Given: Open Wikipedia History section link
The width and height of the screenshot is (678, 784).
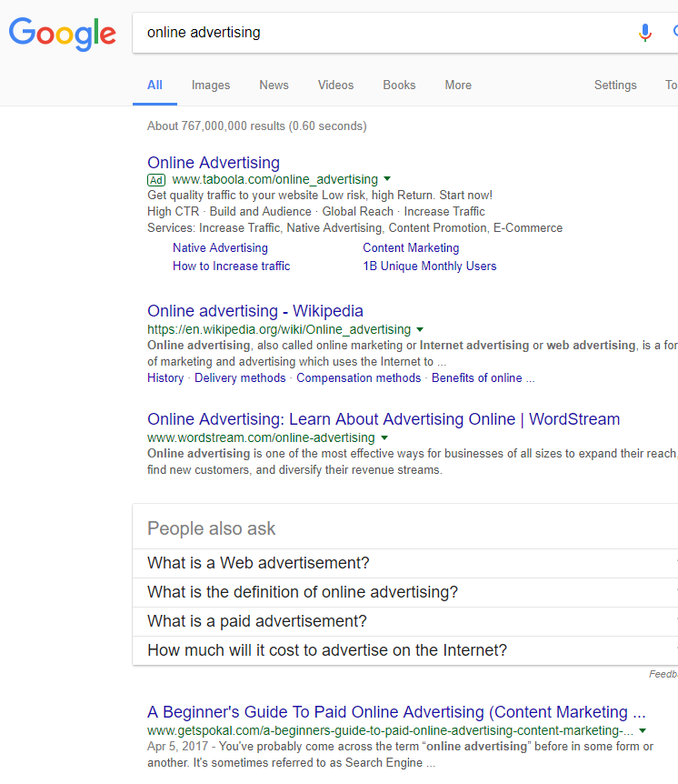Looking at the screenshot, I should click(165, 378).
